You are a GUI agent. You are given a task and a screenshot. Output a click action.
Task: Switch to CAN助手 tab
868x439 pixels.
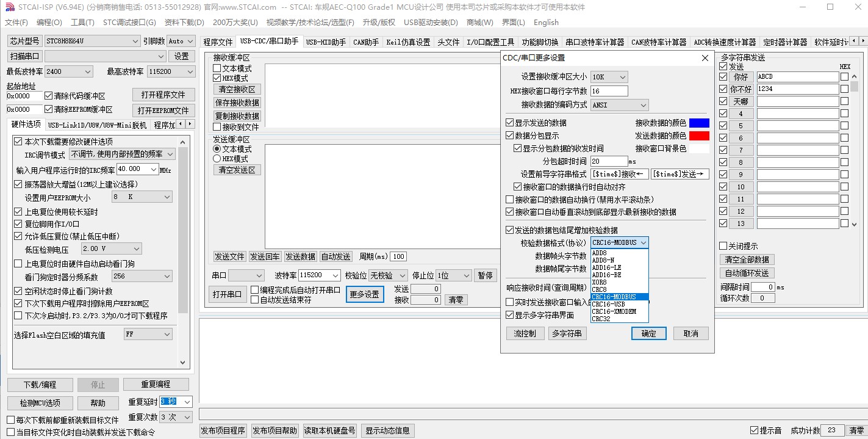366,42
